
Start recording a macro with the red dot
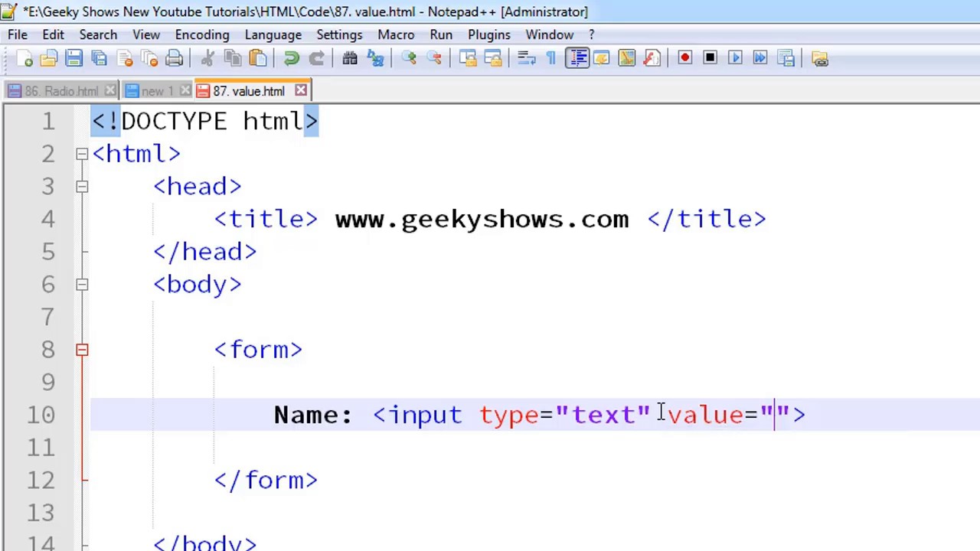(x=684, y=58)
